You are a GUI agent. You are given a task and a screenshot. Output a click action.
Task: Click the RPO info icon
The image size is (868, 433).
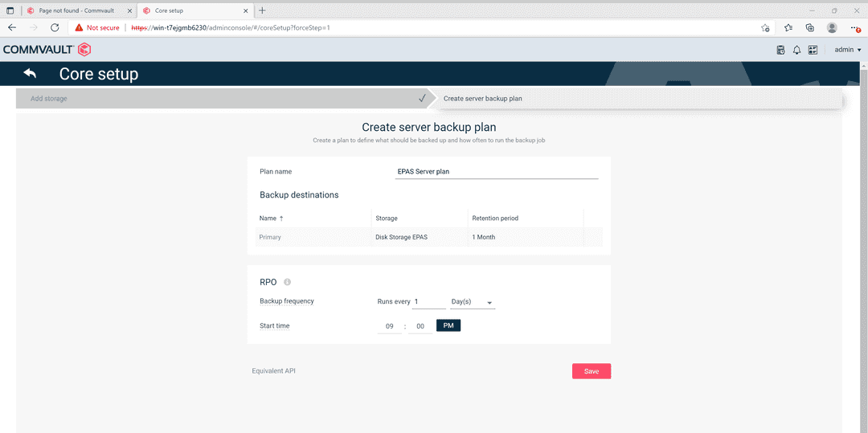[x=287, y=282]
